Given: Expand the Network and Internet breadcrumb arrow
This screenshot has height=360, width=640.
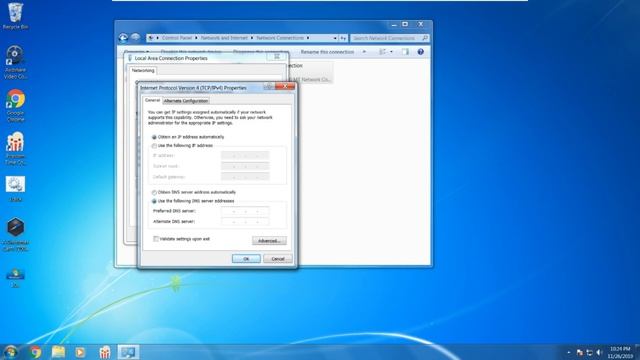Looking at the screenshot, I should 252,38.
